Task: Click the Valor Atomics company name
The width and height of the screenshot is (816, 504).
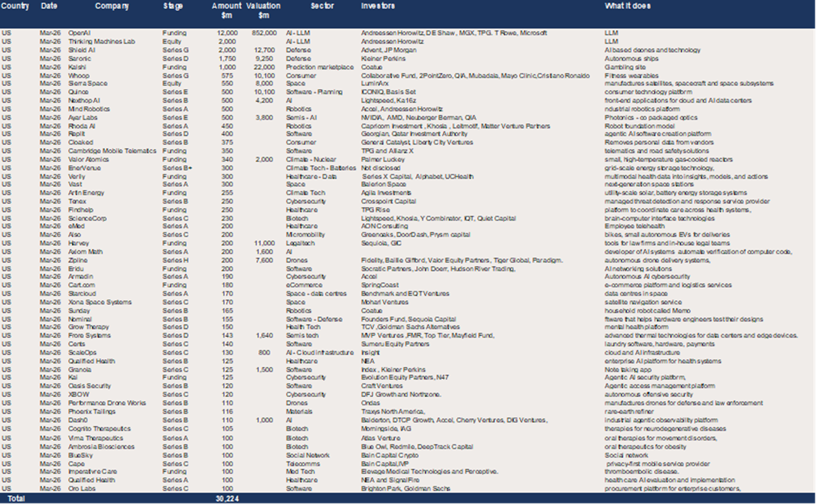Action: pyautogui.click(x=88, y=160)
